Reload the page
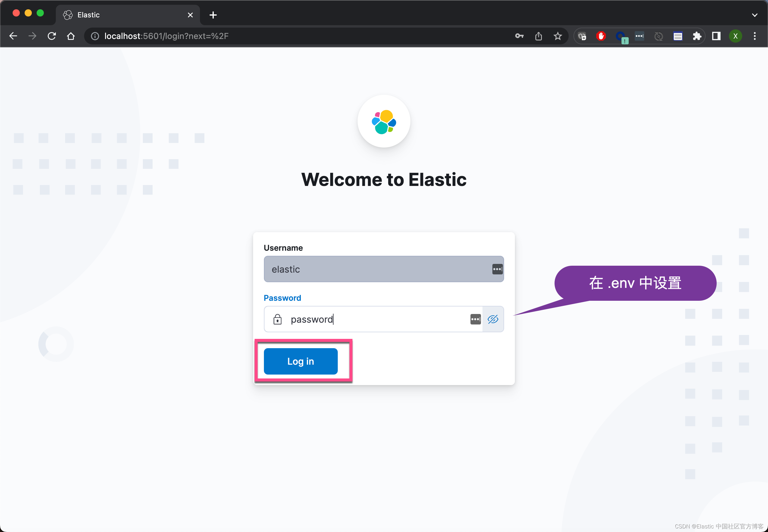Viewport: 768px width, 532px height. click(x=52, y=36)
